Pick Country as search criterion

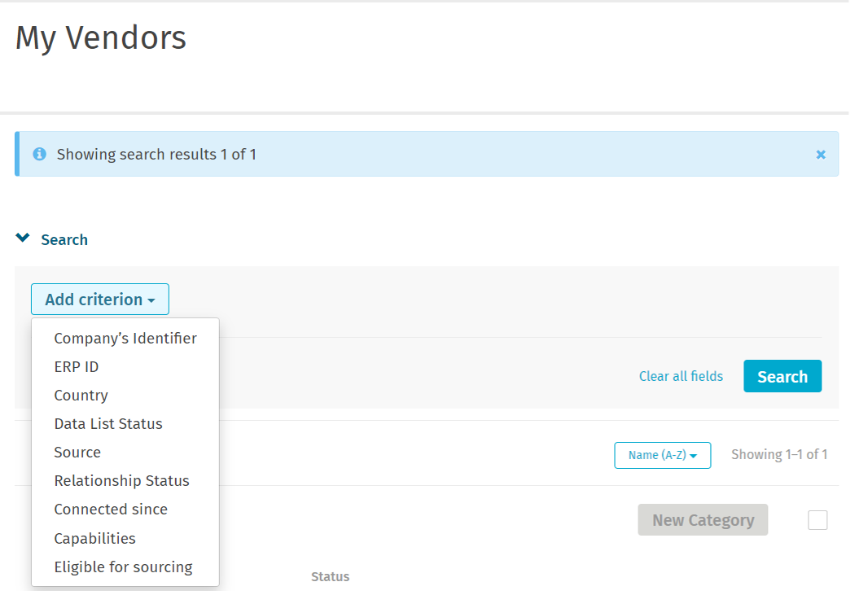coord(81,396)
